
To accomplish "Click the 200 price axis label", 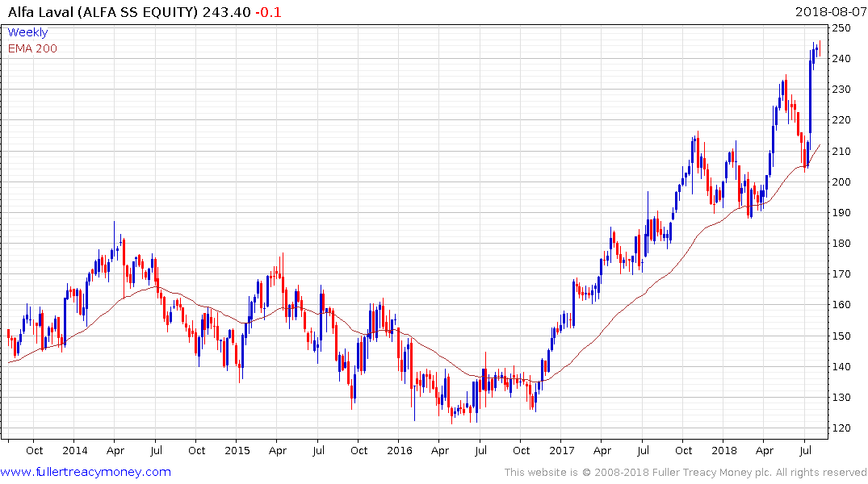I will tap(841, 182).
